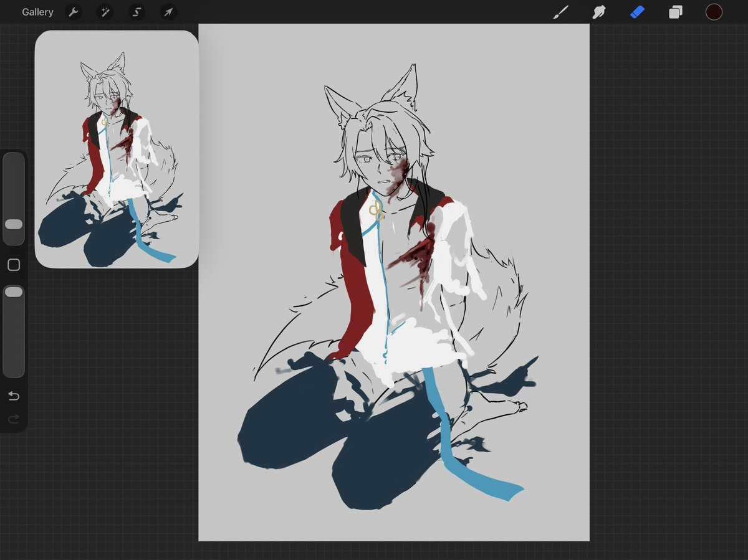The width and height of the screenshot is (748, 560).
Task: Return to the Gallery
Action: (x=37, y=12)
